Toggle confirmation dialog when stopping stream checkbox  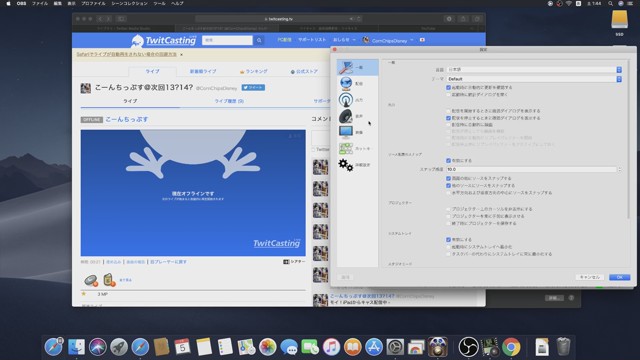click(449, 118)
